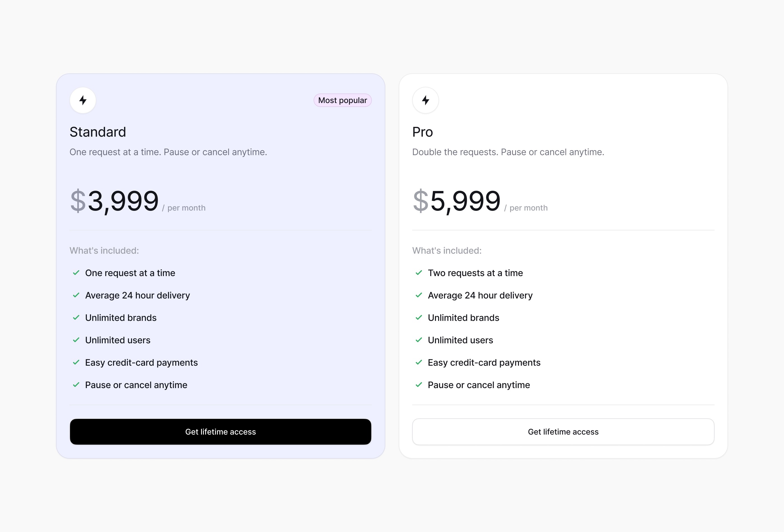This screenshot has width=784, height=532.
Task: Select the Standard plan title
Action: click(x=98, y=132)
